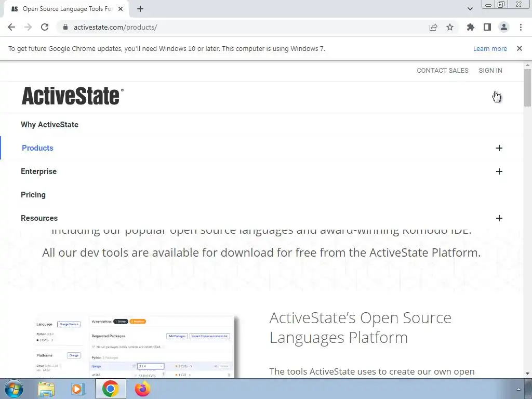Dismiss the Chrome update notification bar

click(520, 48)
